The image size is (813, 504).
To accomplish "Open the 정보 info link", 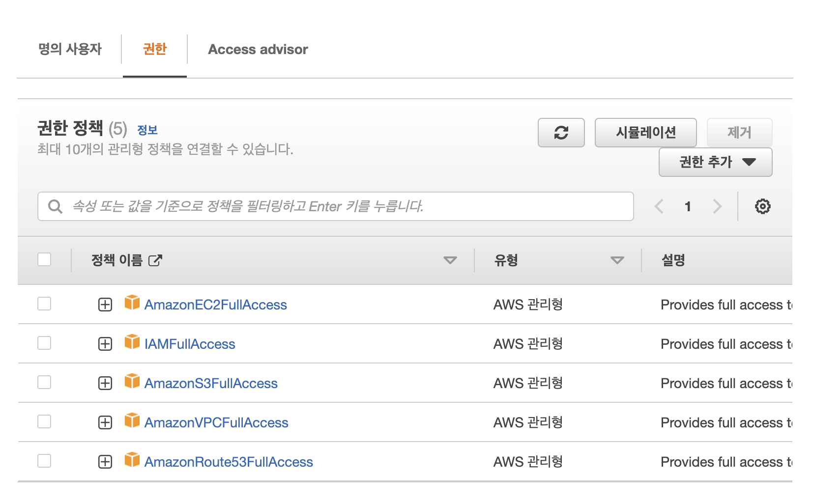I will pos(147,130).
